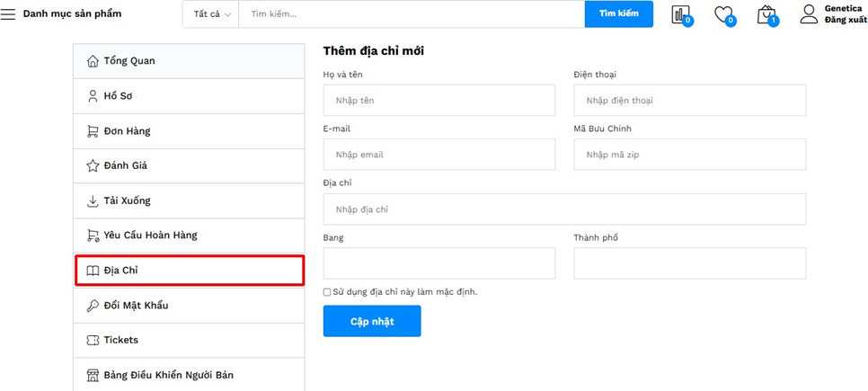This screenshot has width=868, height=391.
Task: Click the compare products icon in header
Action: coord(681,14)
